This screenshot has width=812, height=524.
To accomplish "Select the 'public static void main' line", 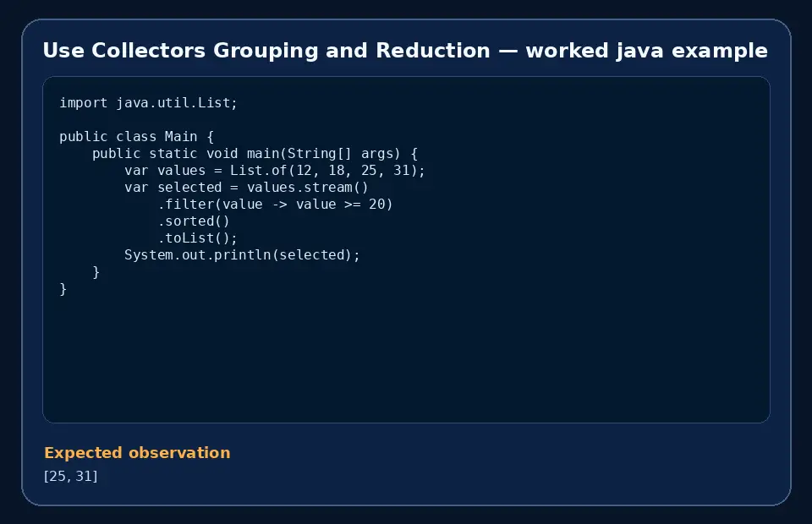I will 255,154.
